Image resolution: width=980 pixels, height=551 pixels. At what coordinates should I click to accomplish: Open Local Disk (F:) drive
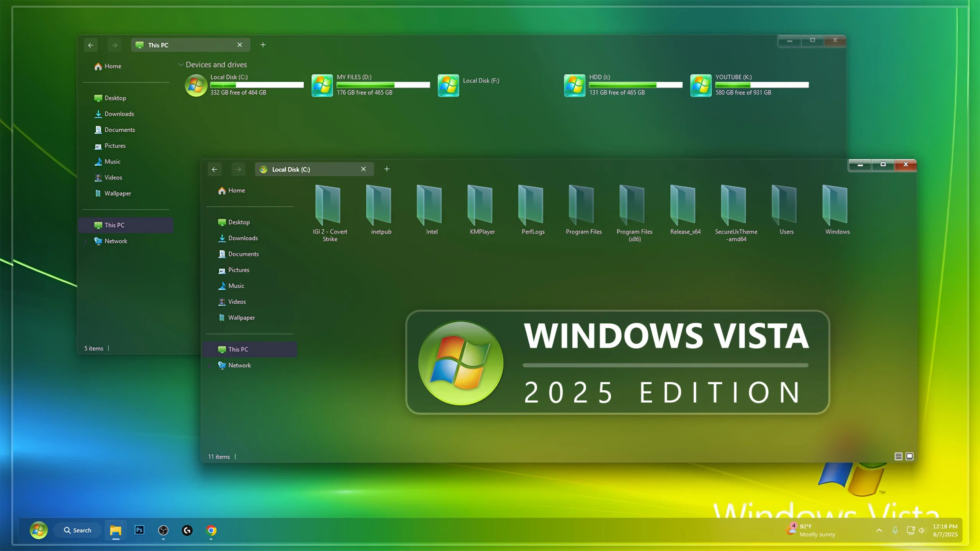coord(469,85)
